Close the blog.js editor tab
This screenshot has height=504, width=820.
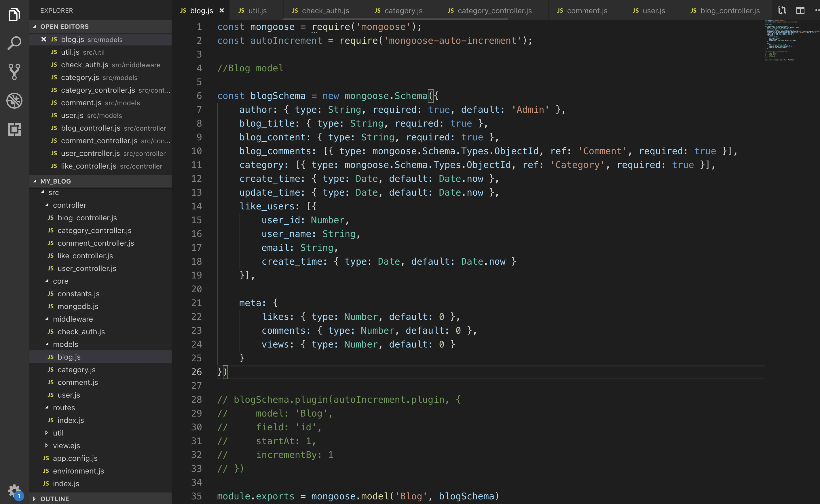pos(221,10)
